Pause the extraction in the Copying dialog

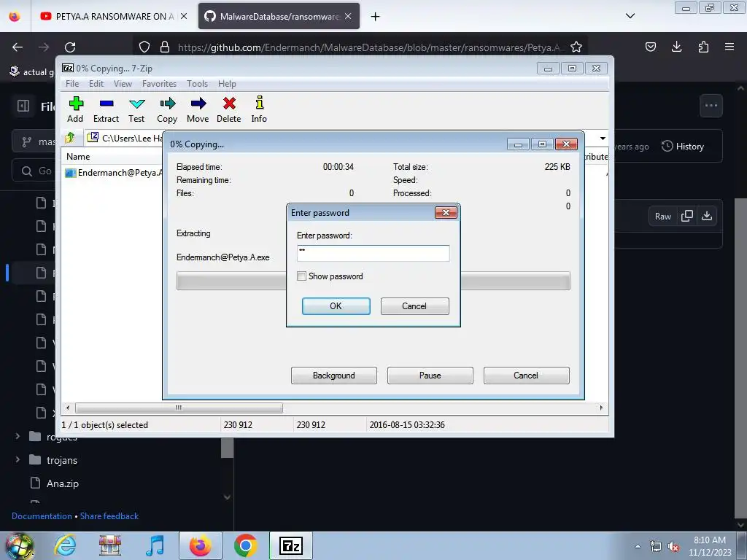430,376
